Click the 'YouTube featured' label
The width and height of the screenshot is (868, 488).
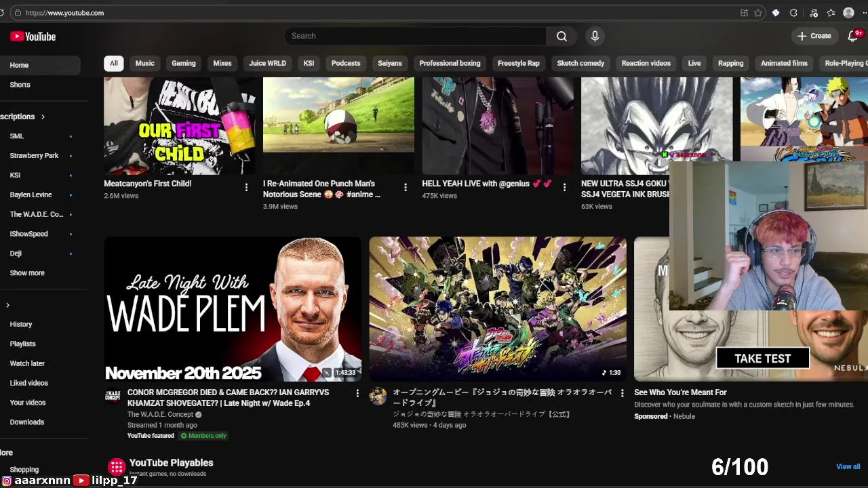coord(151,436)
